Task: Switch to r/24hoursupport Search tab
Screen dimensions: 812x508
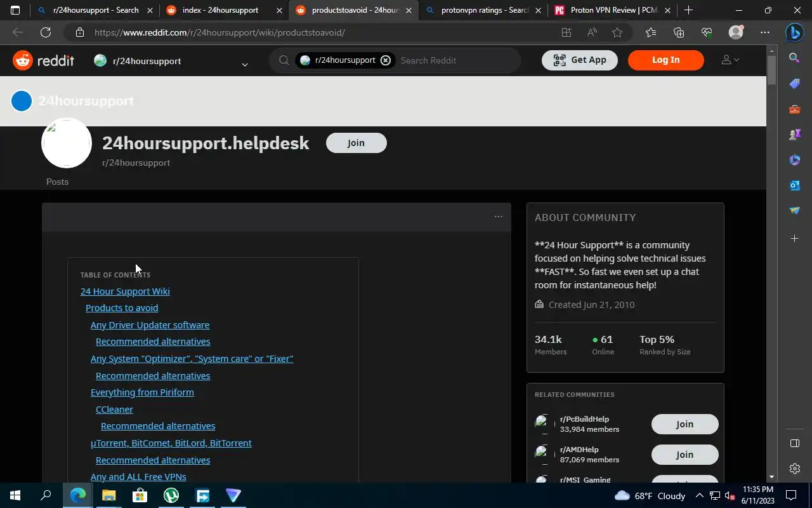Action: coord(96,10)
